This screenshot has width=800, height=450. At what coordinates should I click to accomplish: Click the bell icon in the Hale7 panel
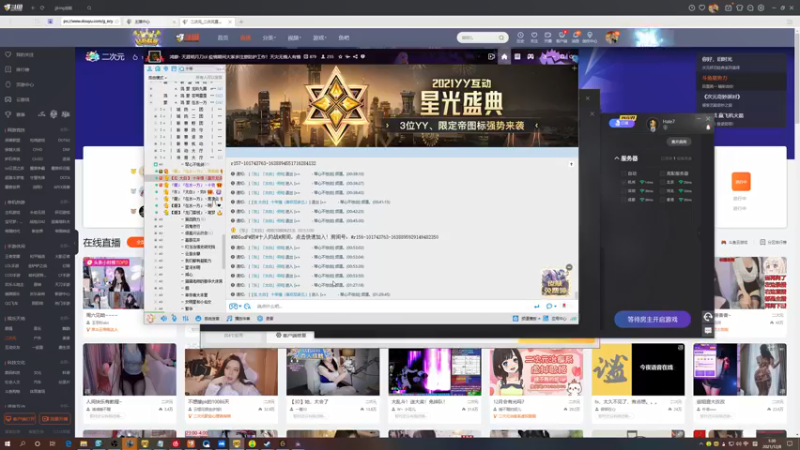708,127
